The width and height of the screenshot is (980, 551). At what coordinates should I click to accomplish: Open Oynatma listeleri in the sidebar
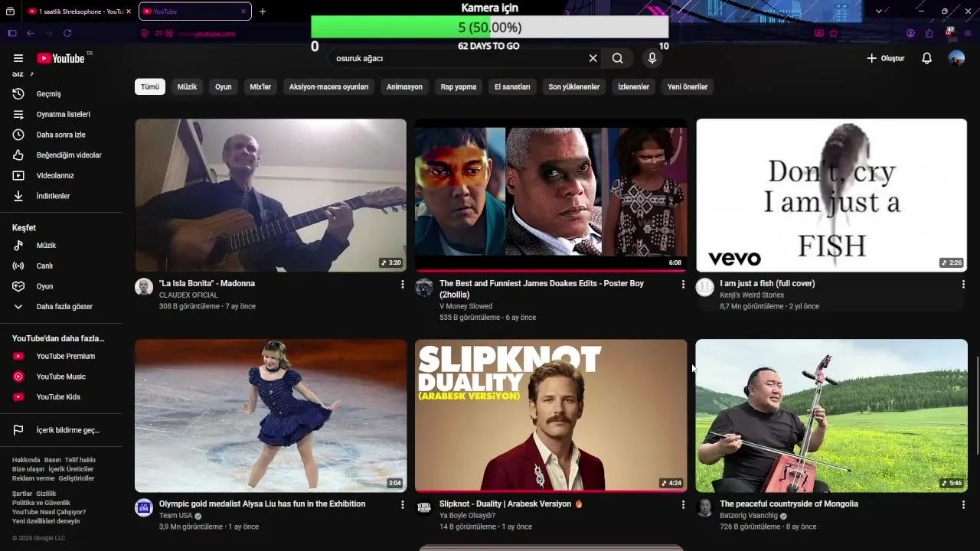point(61,114)
